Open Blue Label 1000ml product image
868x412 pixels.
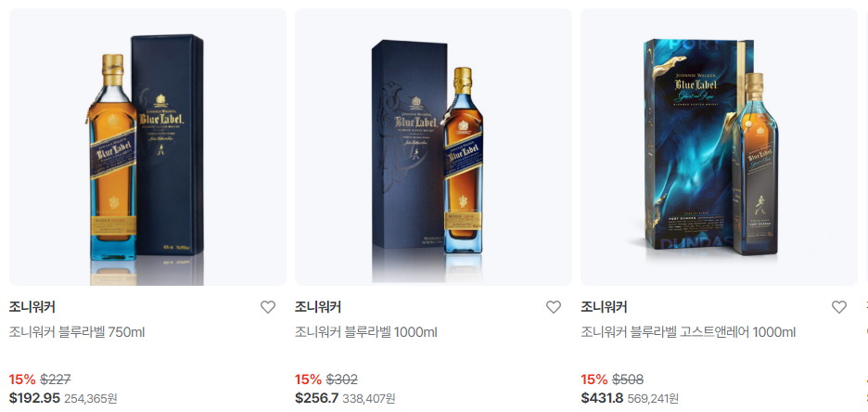click(x=433, y=147)
